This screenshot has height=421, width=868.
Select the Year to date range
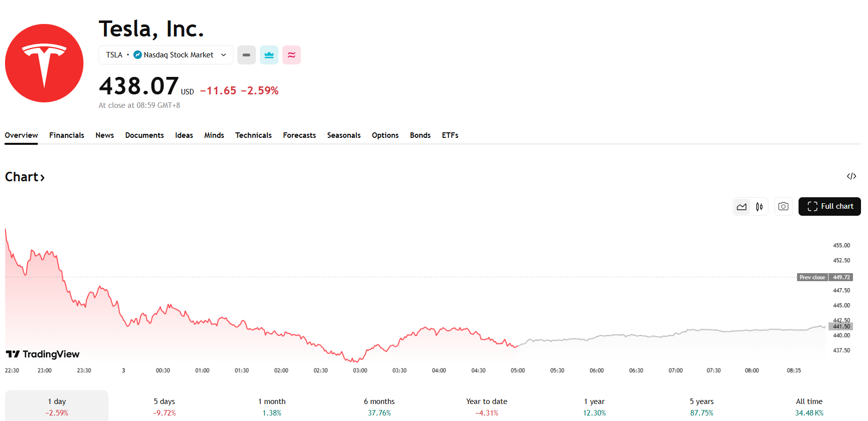point(487,407)
